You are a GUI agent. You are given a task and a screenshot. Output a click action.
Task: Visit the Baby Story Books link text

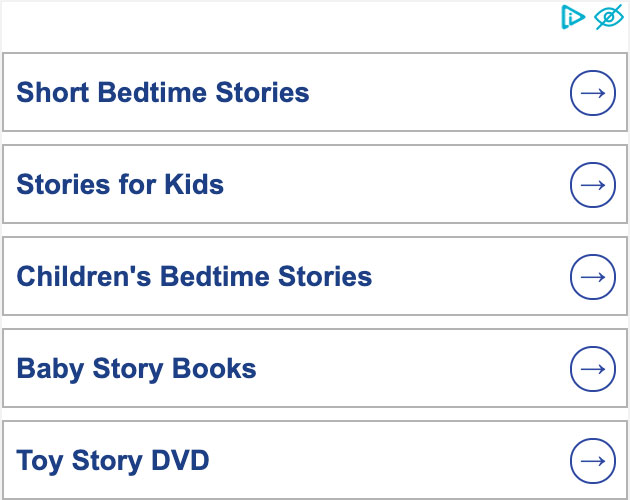point(136,369)
